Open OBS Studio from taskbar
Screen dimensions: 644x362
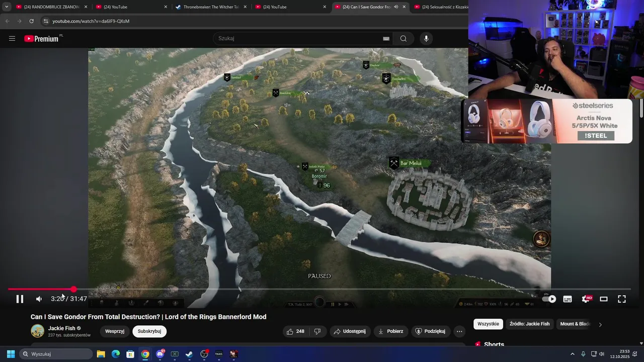click(x=204, y=354)
